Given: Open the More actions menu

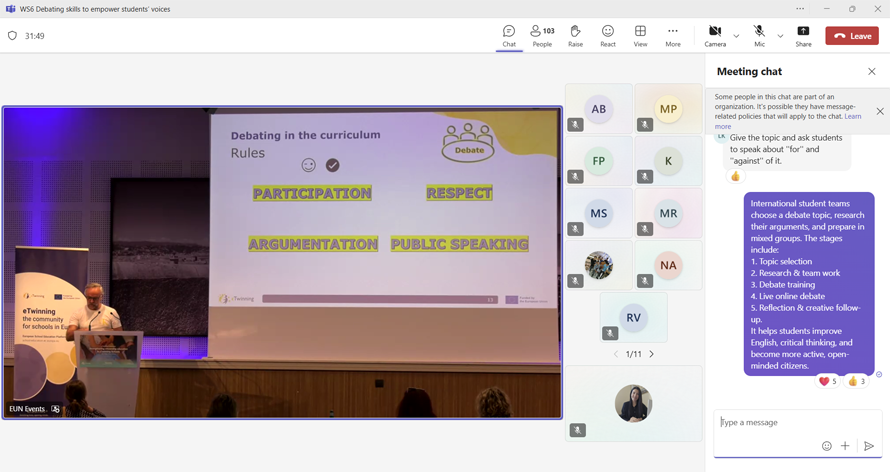Looking at the screenshot, I should coord(673,36).
